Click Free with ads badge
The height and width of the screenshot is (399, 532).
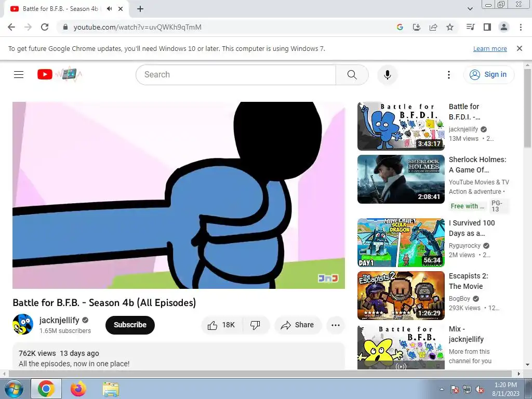pos(467,206)
